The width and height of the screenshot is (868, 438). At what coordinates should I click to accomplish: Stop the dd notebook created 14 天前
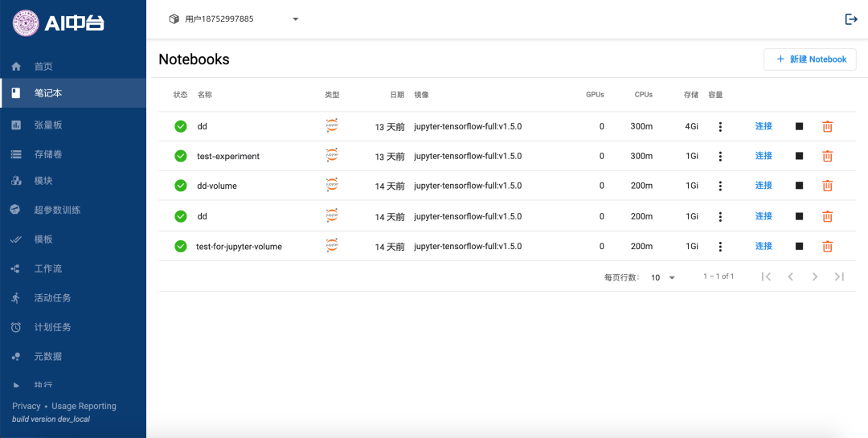pos(800,216)
